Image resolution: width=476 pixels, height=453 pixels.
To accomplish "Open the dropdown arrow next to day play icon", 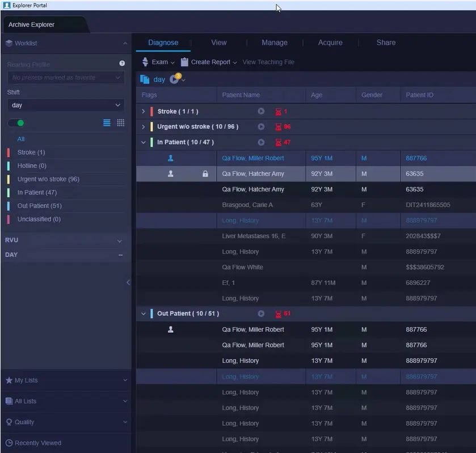I will click(x=183, y=80).
